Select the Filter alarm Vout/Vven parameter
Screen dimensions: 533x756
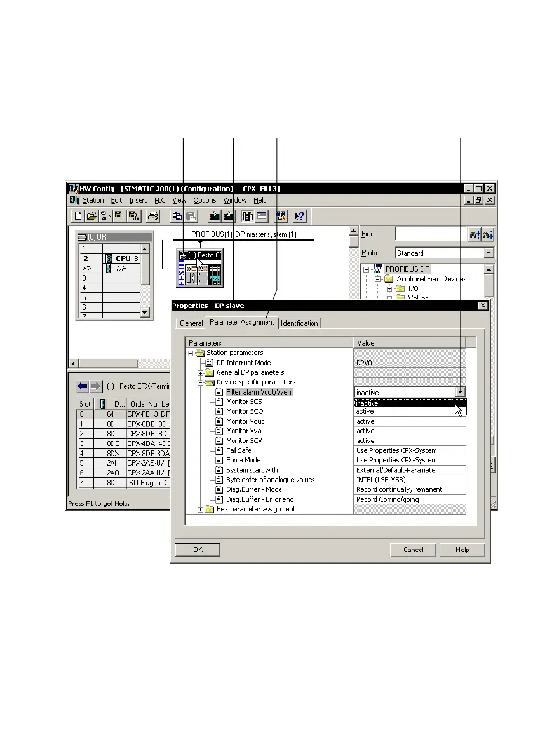pyautogui.click(x=259, y=392)
